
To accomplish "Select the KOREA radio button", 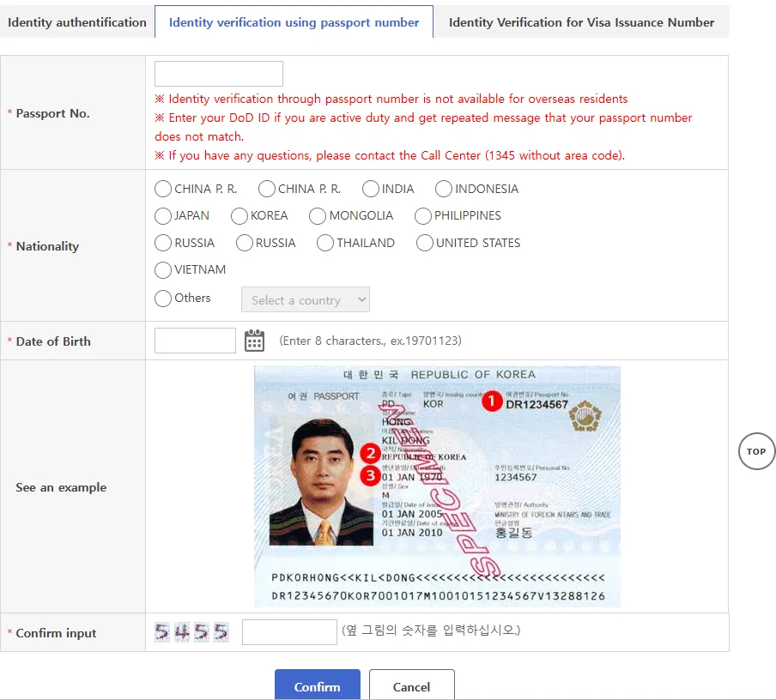I will 239,216.
